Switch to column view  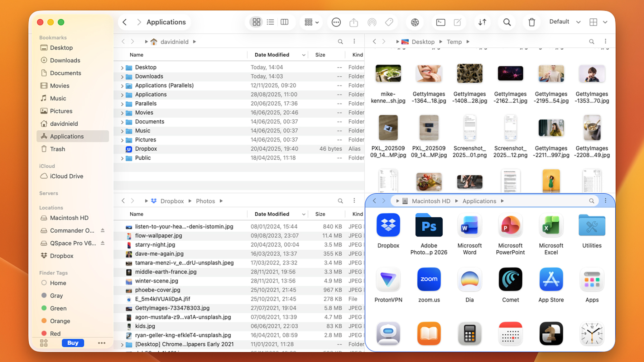(284, 22)
